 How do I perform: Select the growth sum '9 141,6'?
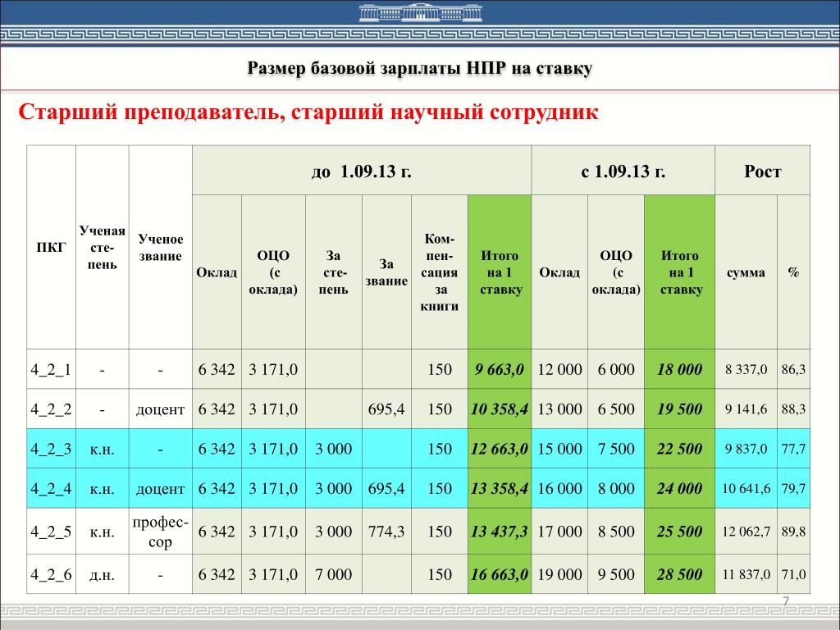[746, 409]
